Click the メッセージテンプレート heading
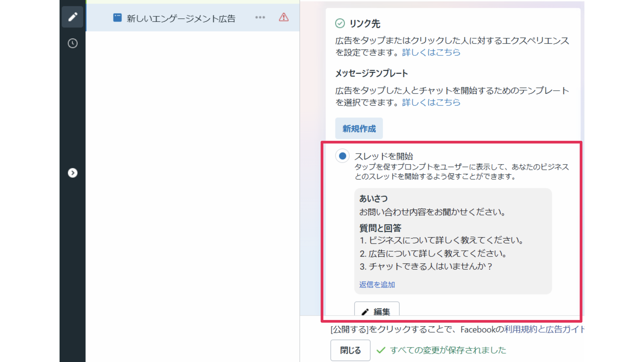 pyautogui.click(x=372, y=73)
